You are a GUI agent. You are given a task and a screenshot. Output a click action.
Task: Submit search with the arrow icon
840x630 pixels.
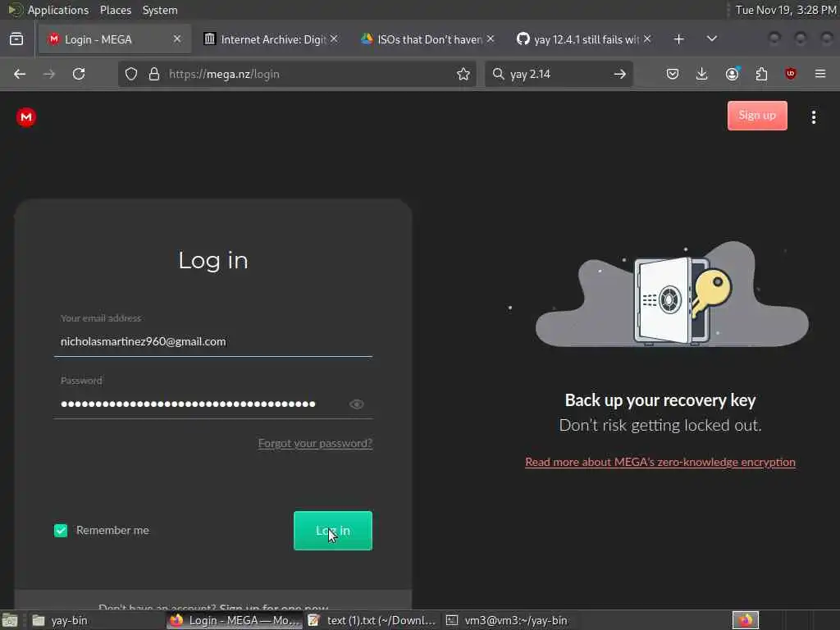coord(620,74)
